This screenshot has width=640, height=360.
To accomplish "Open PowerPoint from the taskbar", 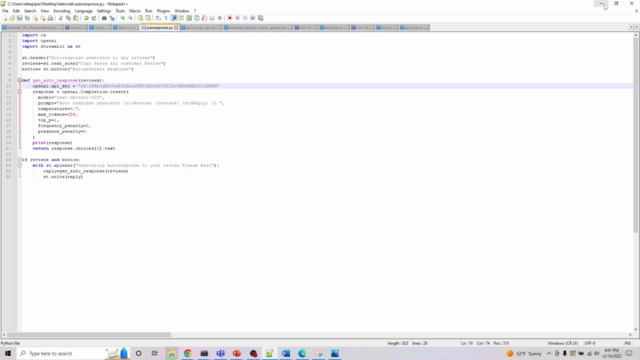I will click(x=237, y=353).
